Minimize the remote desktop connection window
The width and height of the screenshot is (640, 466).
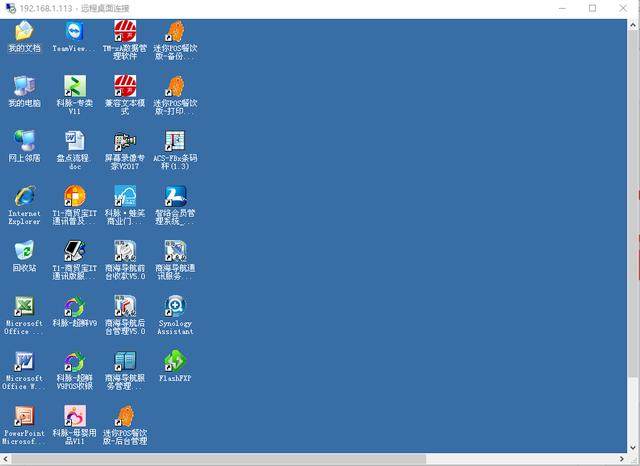tap(562, 8)
